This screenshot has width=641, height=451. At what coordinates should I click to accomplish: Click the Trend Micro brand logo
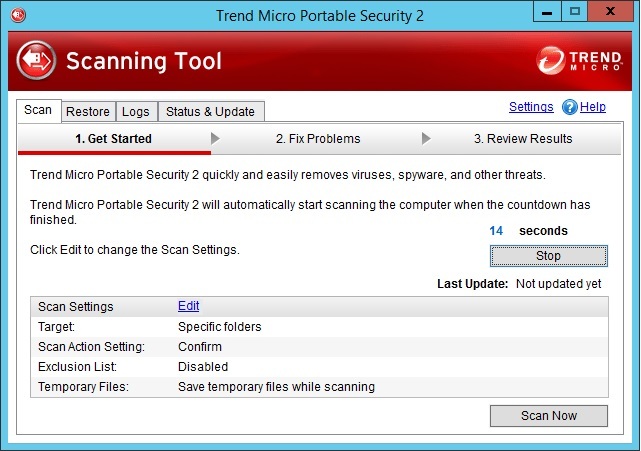(x=579, y=61)
